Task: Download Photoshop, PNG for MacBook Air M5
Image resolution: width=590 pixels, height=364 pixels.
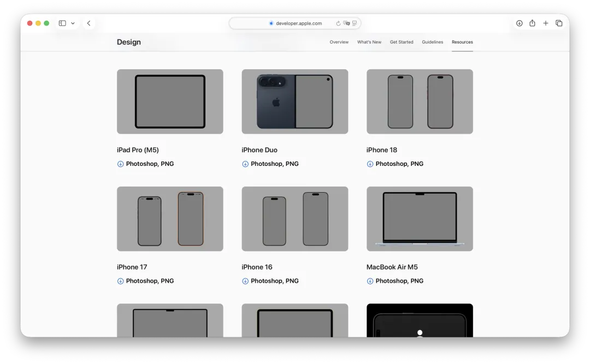Action: 399,281
